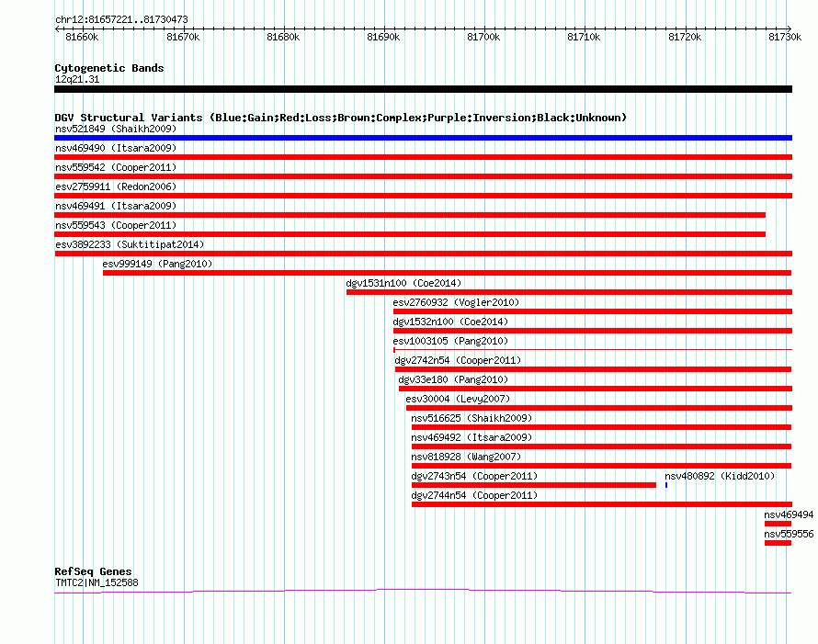Open esv3892233 (Suktitipat2014) variant

pos(130,244)
